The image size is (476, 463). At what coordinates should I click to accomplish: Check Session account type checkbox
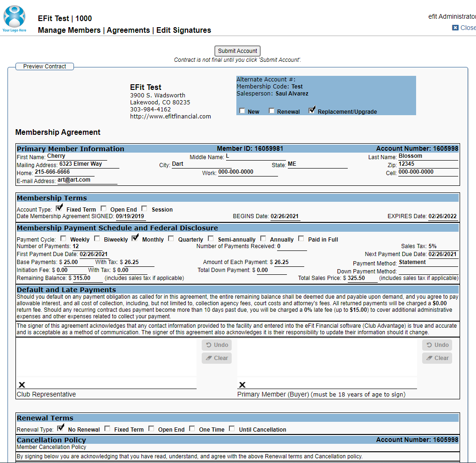point(145,209)
